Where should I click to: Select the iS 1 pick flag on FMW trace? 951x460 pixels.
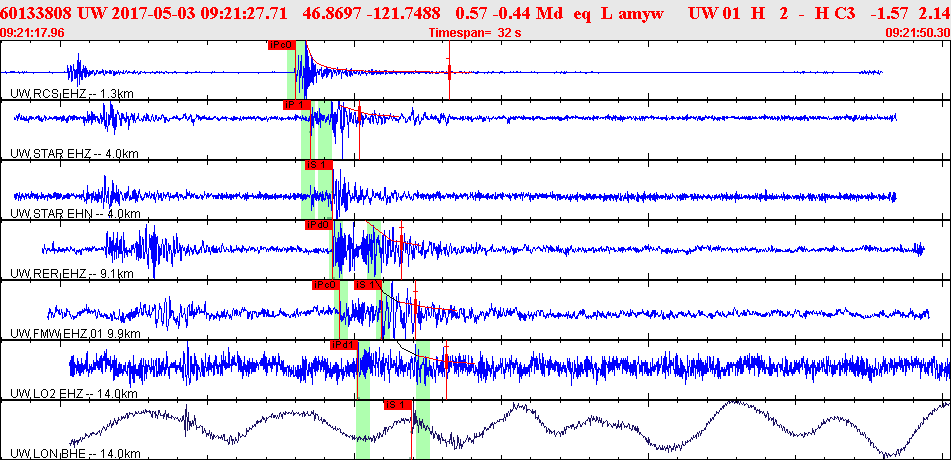coord(369,285)
